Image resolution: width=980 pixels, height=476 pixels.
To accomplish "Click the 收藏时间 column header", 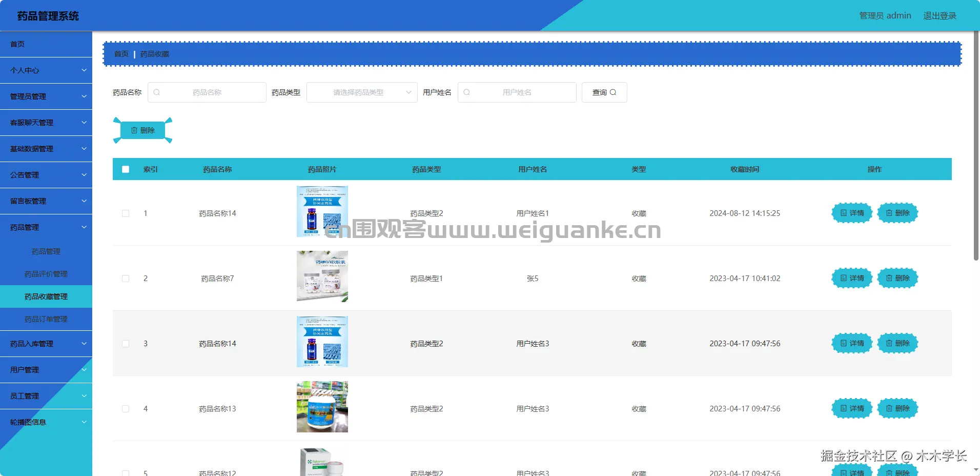I will pyautogui.click(x=745, y=169).
